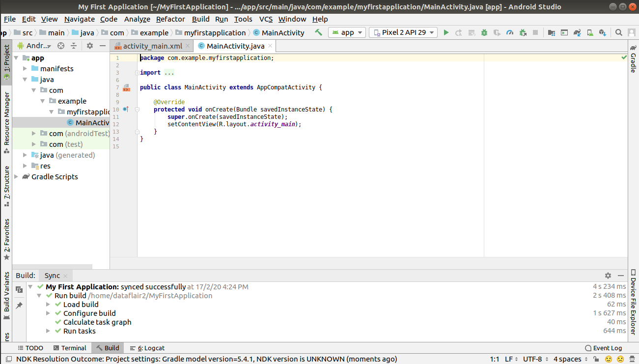Click the Make Project hammer icon

point(319,32)
